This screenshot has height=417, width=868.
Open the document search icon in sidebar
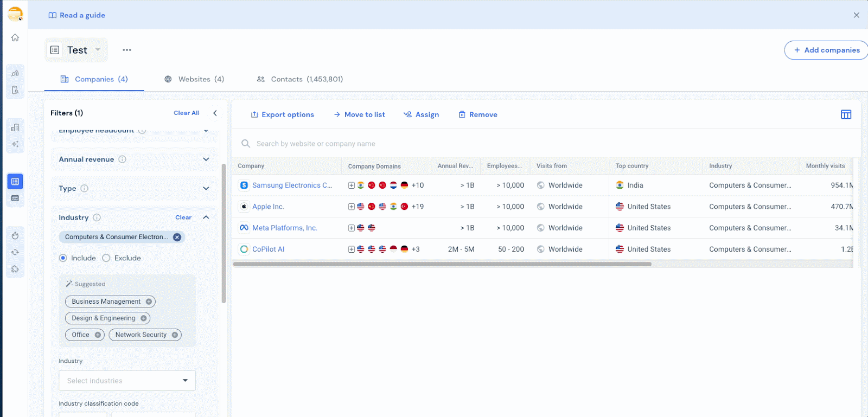[x=15, y=90]
